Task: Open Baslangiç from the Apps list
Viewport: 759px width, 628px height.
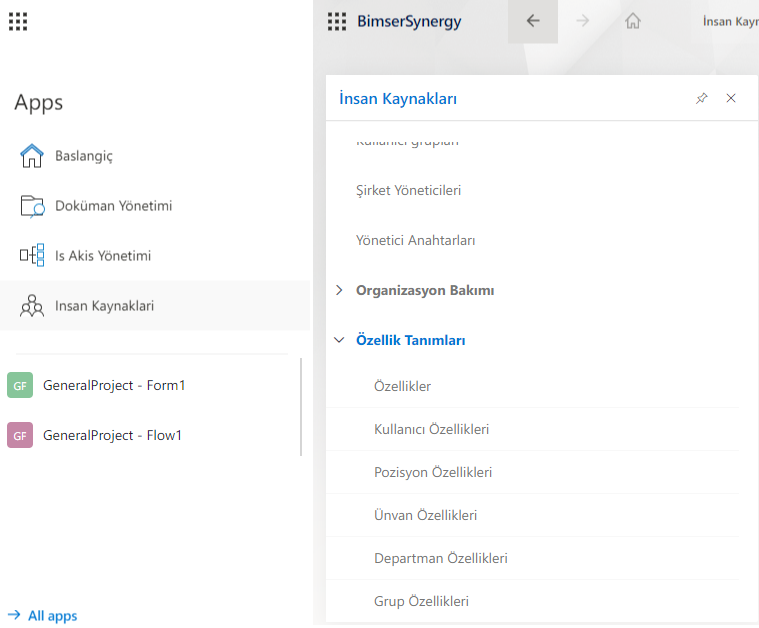Action: (83, 156)
